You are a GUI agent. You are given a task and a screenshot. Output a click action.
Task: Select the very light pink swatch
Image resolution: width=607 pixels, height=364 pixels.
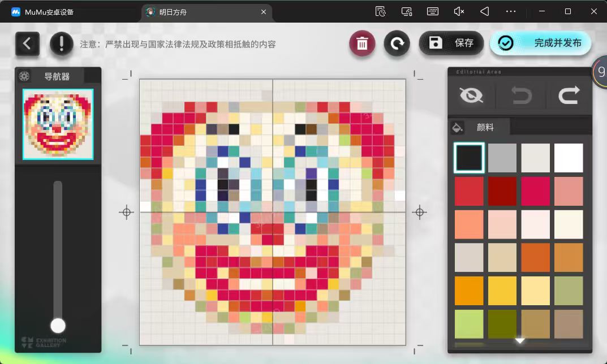pyautogui.click(x=535, y=224)
